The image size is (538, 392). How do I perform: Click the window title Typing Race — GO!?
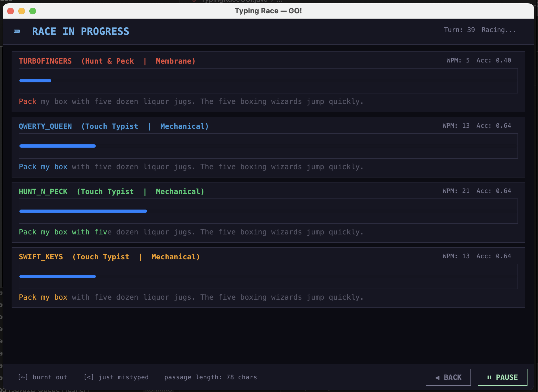[x=268, y=11]
